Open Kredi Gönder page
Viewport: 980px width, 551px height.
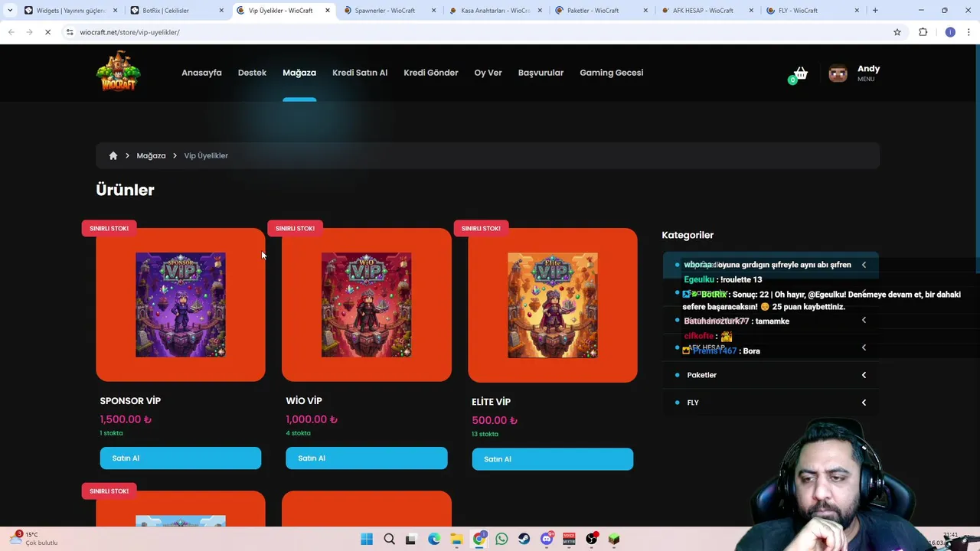[431, 73]
